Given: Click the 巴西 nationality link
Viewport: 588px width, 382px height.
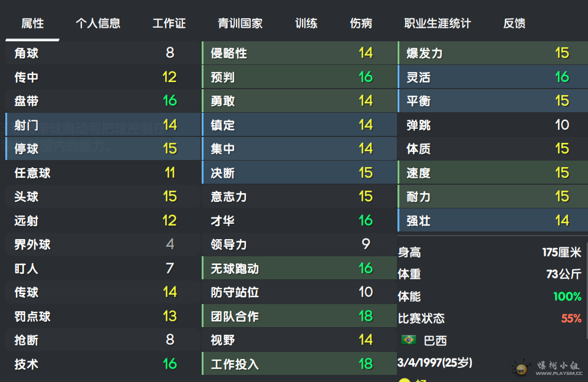Looking at the screenshot, I should tap(435, 341).
